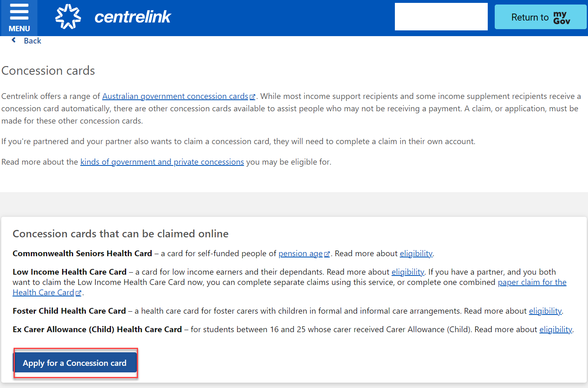The height and width of the screenshot is (388, 588).
Task: Open eligibility link for Commonwealth Seniors Health Card
Action: [x=416, y=253]
